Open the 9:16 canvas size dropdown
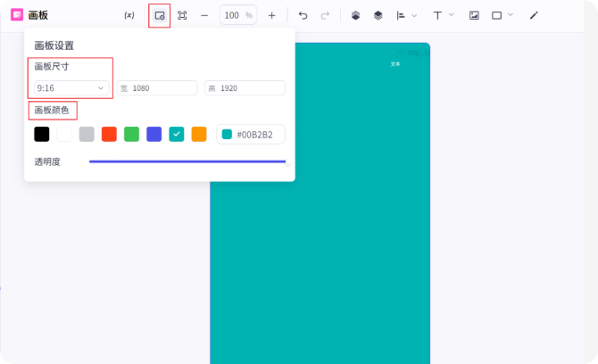598x364 pixels. (71, 88)
